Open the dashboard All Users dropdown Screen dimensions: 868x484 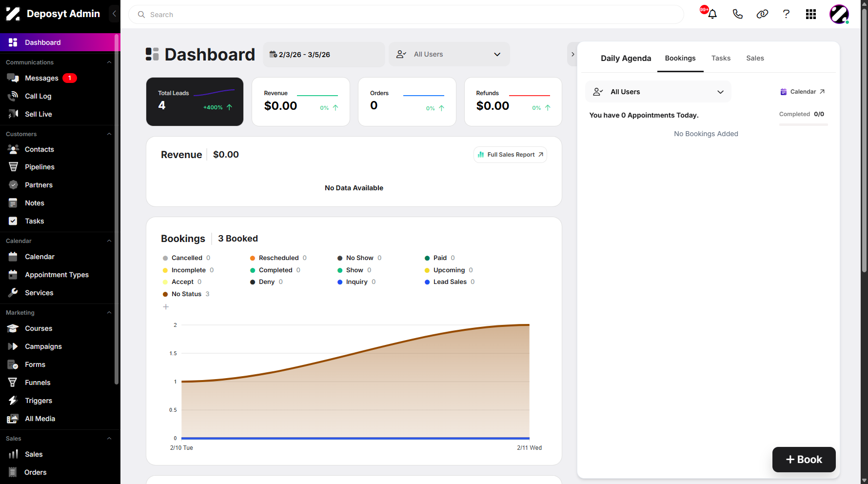(449, 54)
